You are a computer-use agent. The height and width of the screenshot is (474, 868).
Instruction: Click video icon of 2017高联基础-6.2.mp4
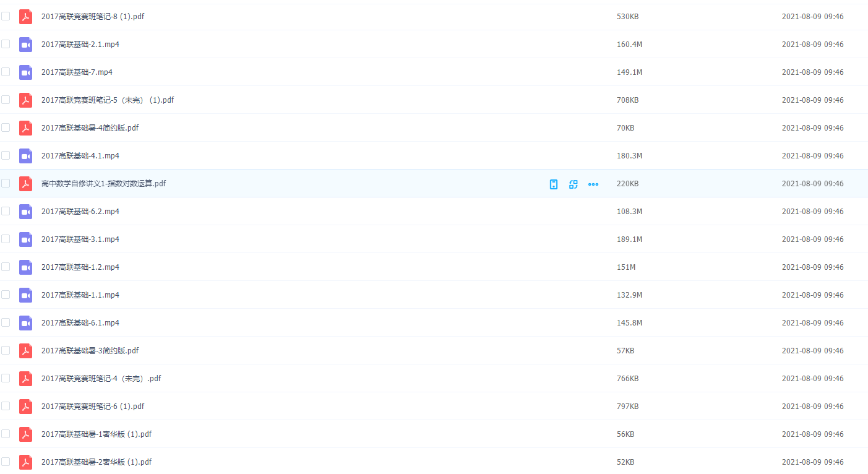point(25,212)
